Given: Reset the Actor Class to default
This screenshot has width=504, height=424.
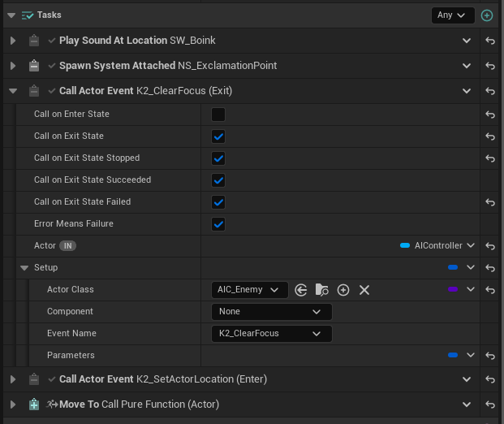Looking at the screenshot, I should 490,290.
